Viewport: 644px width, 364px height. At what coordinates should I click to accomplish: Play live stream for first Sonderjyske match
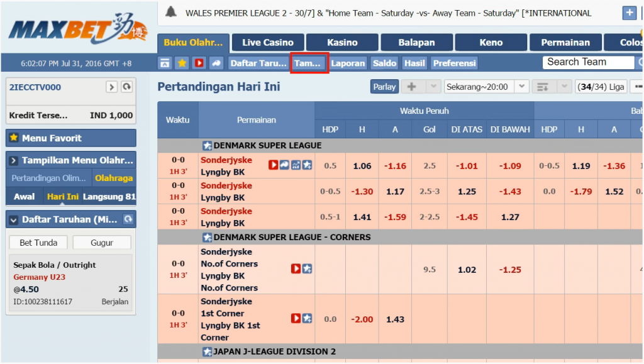(x=273, y=165)
